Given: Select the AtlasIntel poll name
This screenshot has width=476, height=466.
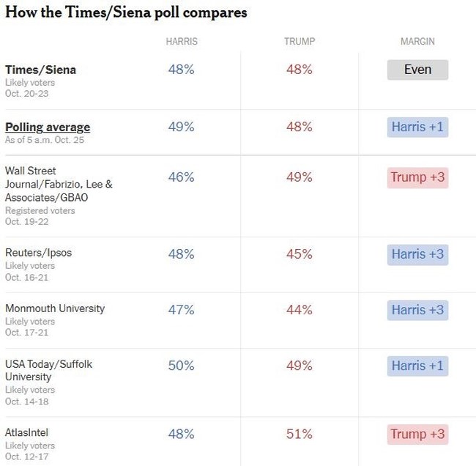Looking at the screenshot, I should coord(29,433).
